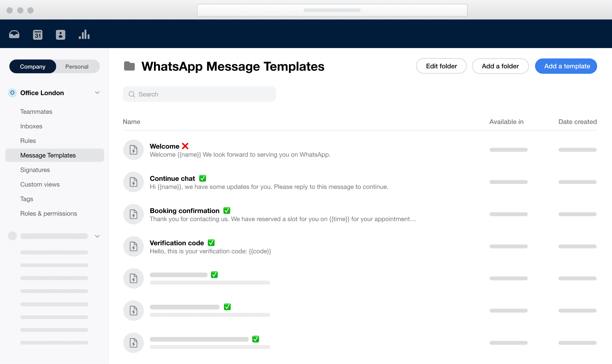Click the document icon for Verification code template
The height and width of the screenshot is (364, 612).
click(134, 247)
